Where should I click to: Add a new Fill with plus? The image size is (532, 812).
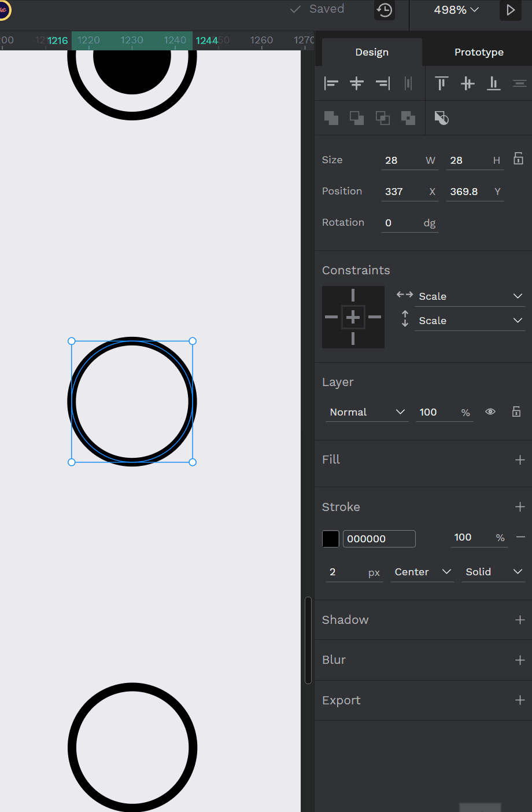click(x=520, y=460)
